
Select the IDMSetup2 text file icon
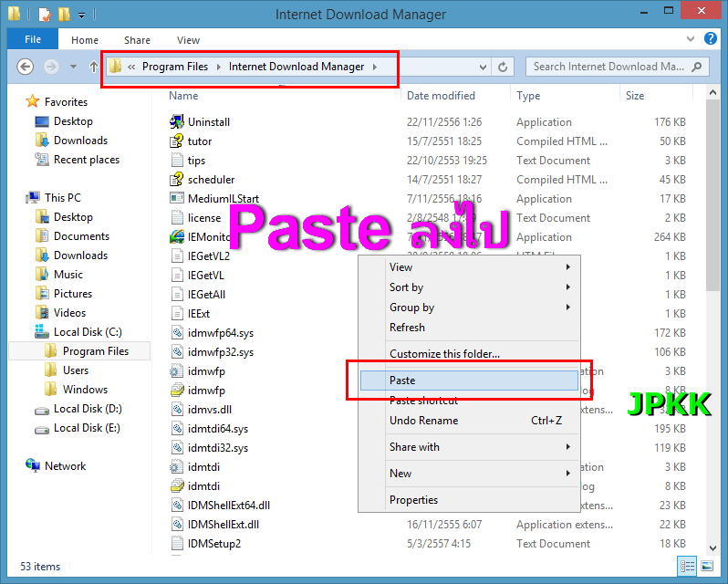tap(176, 543)
